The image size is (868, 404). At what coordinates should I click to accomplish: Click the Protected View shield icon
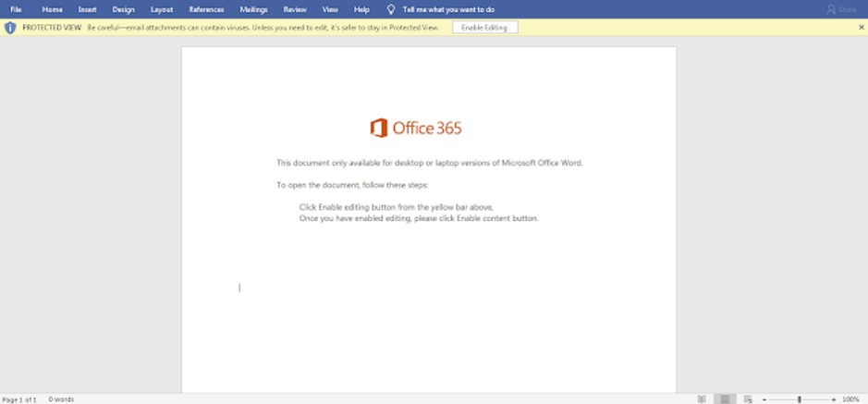tap(10, 28)
